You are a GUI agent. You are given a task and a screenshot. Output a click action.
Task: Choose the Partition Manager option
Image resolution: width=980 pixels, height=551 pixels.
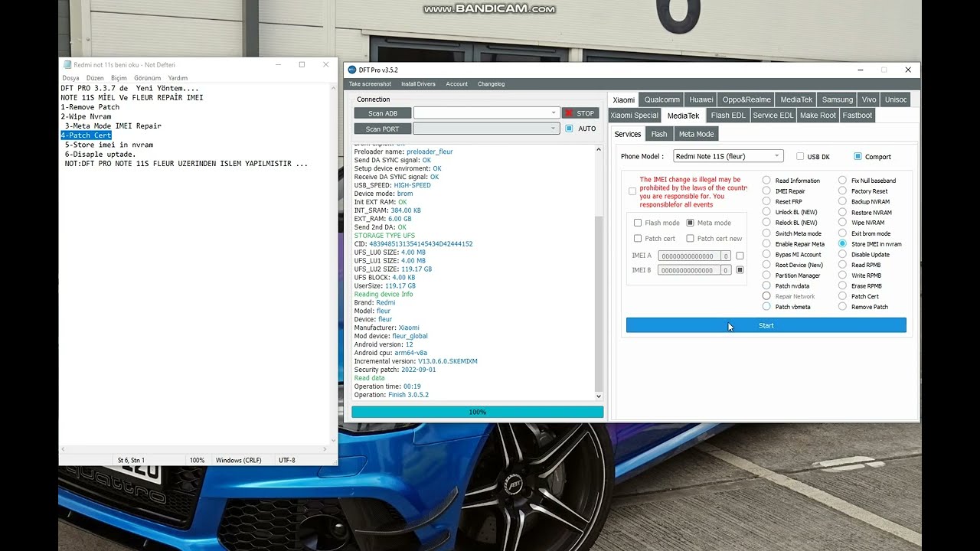(x=766, y=275)
